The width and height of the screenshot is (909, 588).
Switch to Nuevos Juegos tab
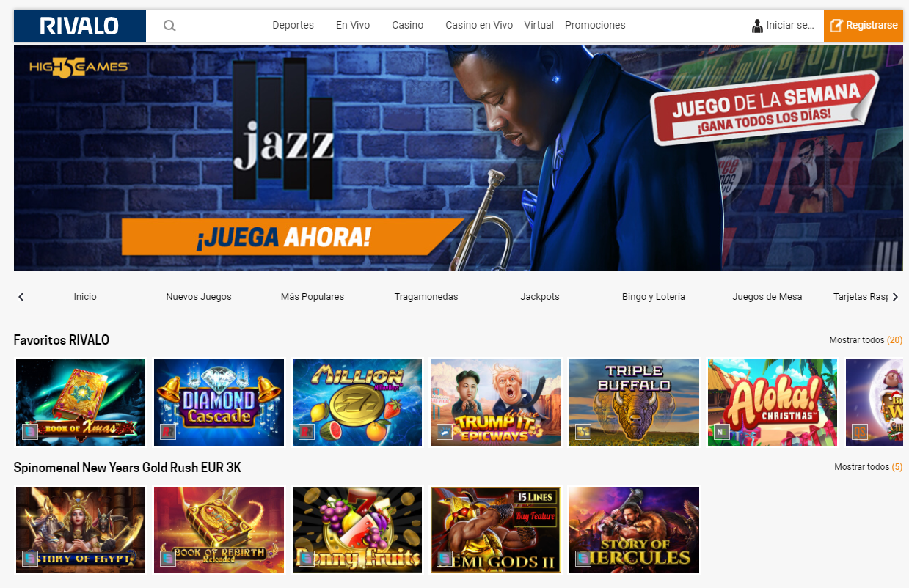(x=199, y=297)
